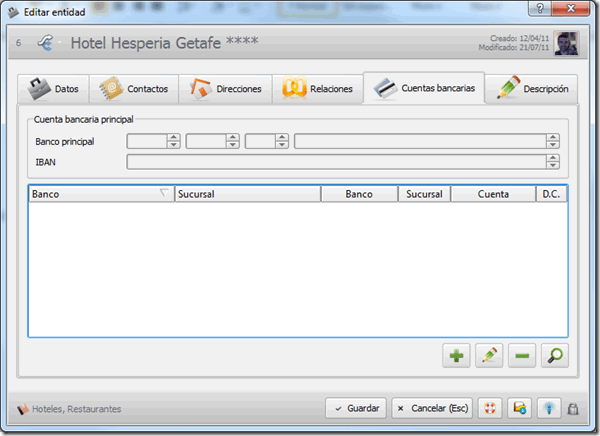600x436 pixels.
Task: Toggle the padlock icon at bottom right
Action: [x=573, y=409]
